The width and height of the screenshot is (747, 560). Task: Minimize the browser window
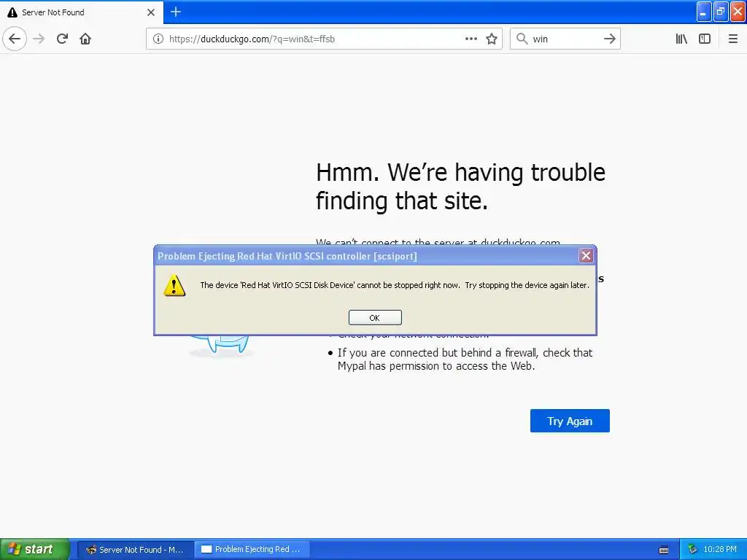[x=704, y=12]
